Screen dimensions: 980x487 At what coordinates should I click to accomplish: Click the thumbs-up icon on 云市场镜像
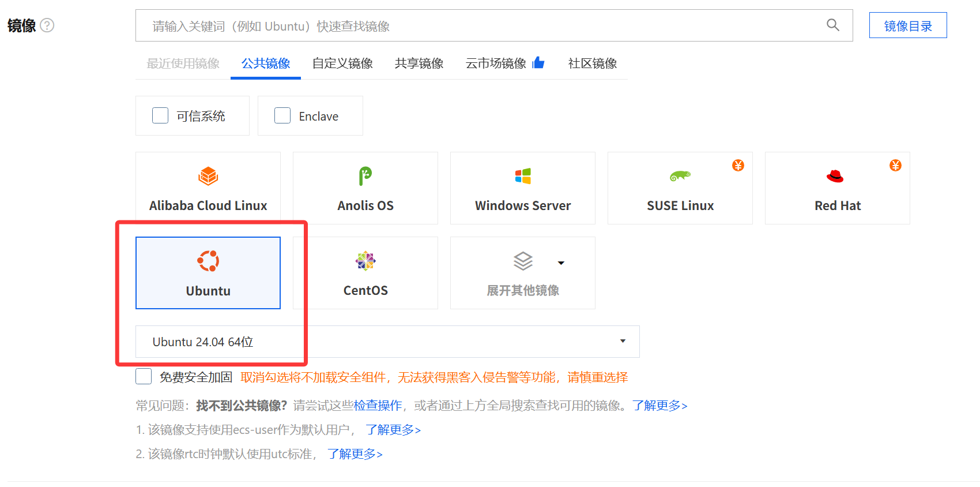[538, 62]
